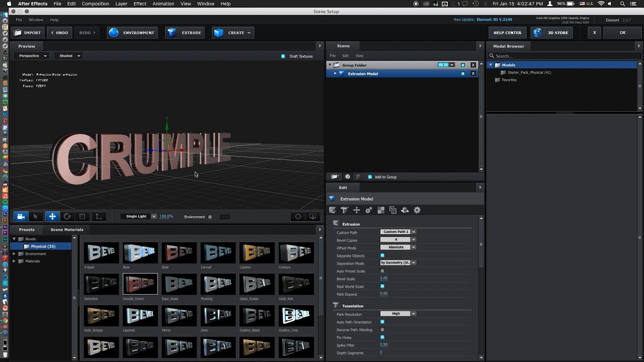Click the crosshair target icon in Preview toolbar
This screenshot has height=362, width=644.
pyautogui.click(x=298, y=217)
